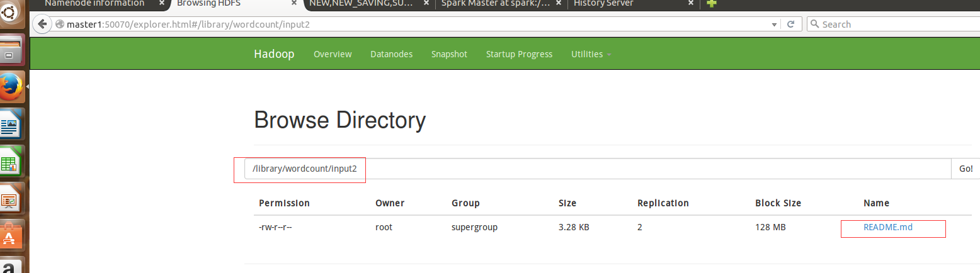Launch Firefox from the Ubuntu dock
The height and width of the screenshot is (273, 980).
(11, 87)
